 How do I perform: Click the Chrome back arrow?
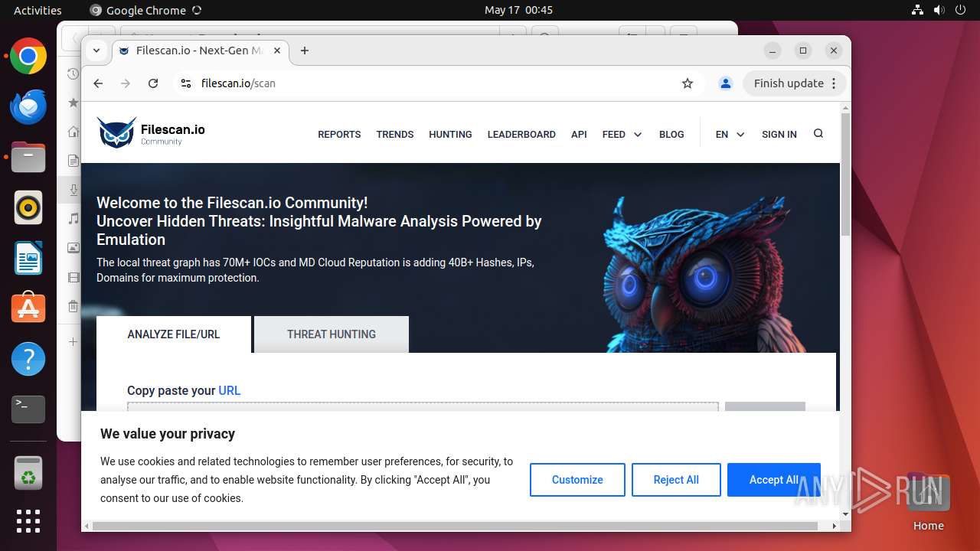pyautogui.click(x=98, y=83)
